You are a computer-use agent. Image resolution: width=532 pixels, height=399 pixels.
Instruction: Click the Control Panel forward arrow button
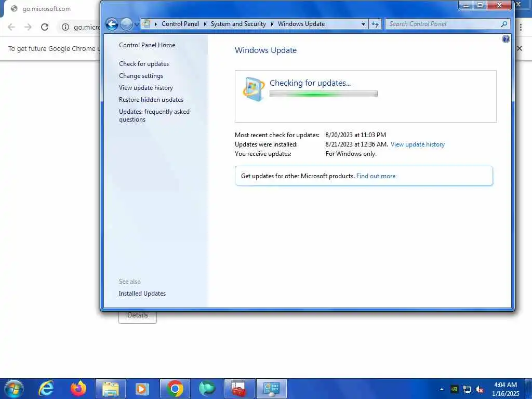click(126, 24)
